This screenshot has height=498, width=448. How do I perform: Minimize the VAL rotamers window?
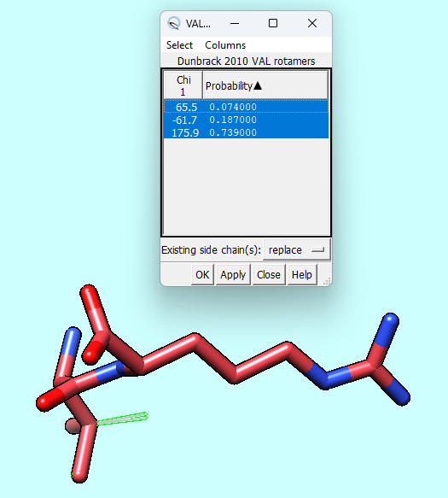coord(235,23)
